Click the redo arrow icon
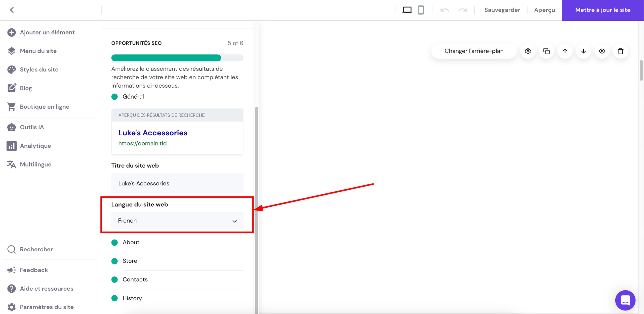The width and height of the screenshot is (644, 314). pyautogui.click(x=462, y=10)
